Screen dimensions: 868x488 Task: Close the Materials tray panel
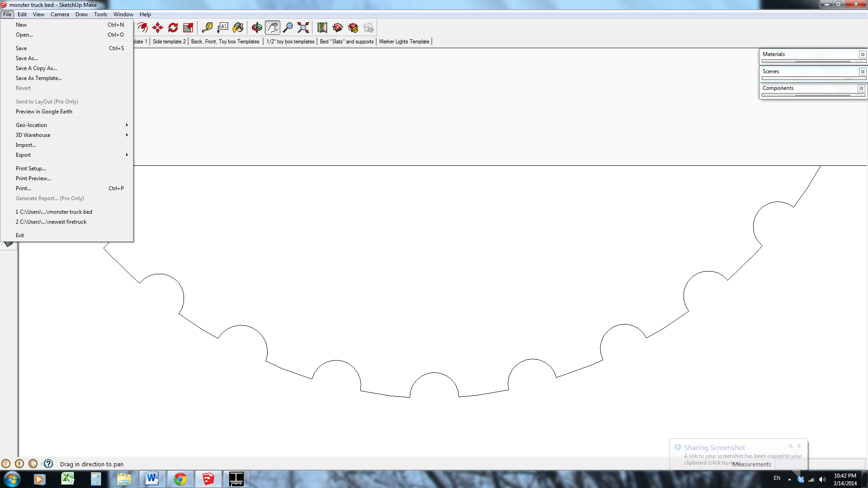tap(863, 55)
